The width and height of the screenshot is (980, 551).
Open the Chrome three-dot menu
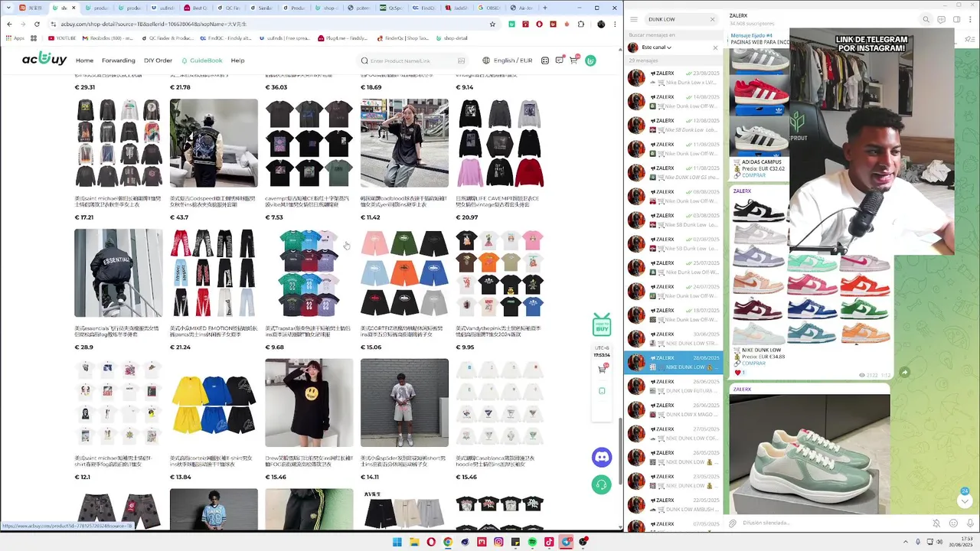[x=615, y=24]
